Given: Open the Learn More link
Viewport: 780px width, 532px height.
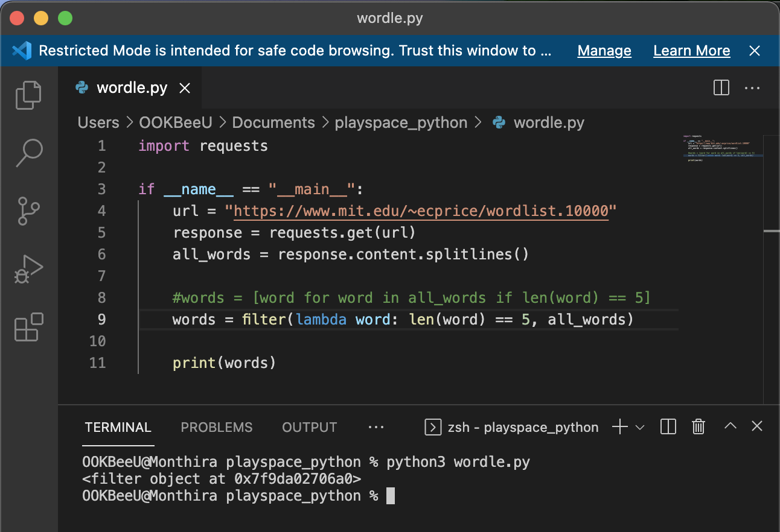Looking at the screenshot, I should (691, 51).
